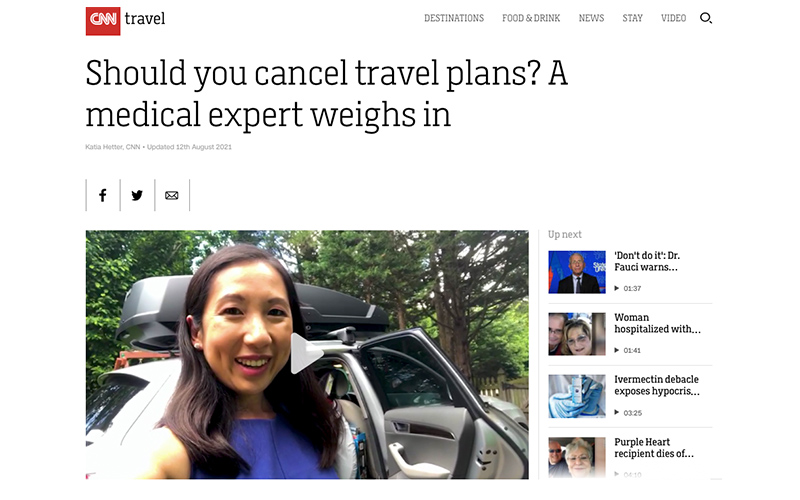Share article via email icon

[x=171, y=195]
